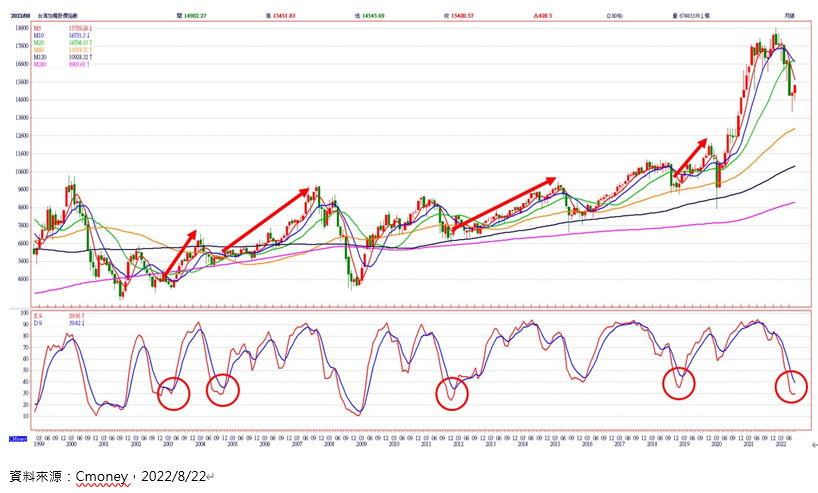The height and width of the screenshot is (493, 818).
Task: Click the D9 indicator legend label
Action: [40, 321]
